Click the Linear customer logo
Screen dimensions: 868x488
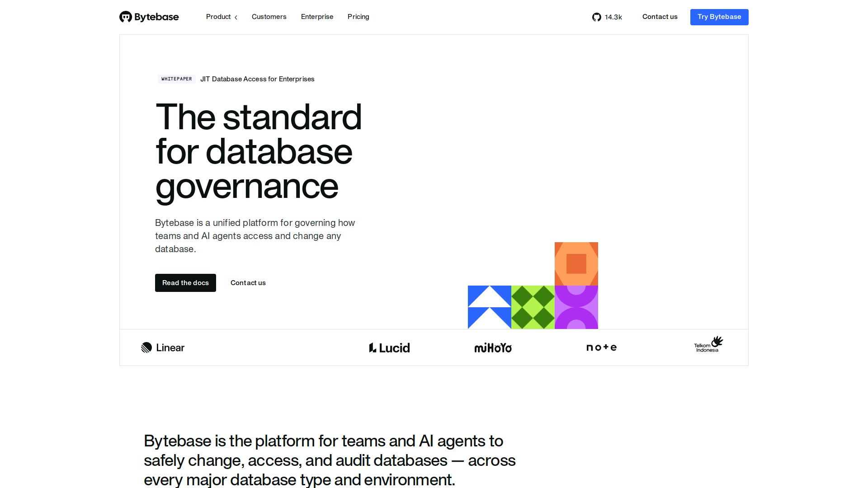[163, 347]
